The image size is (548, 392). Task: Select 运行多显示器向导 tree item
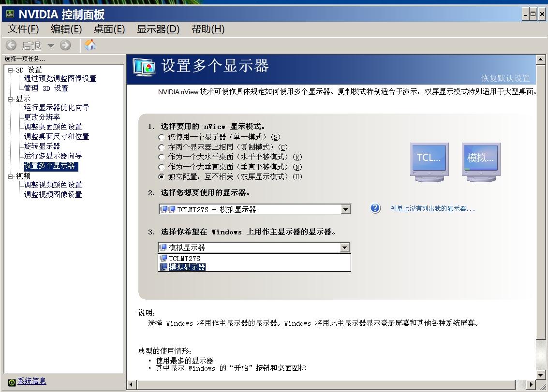53,156
